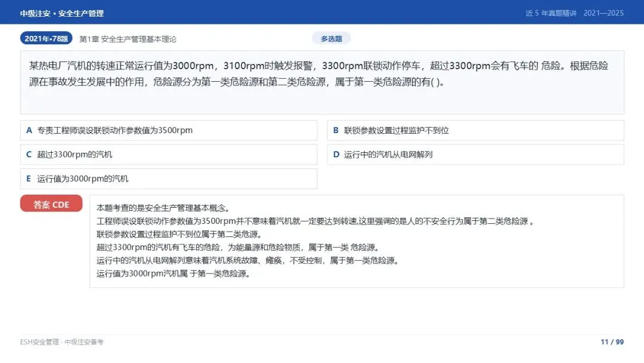Click explanation line about 工程师误设联锁动作参数值
The image size is (644, 363).
point(315,221)
